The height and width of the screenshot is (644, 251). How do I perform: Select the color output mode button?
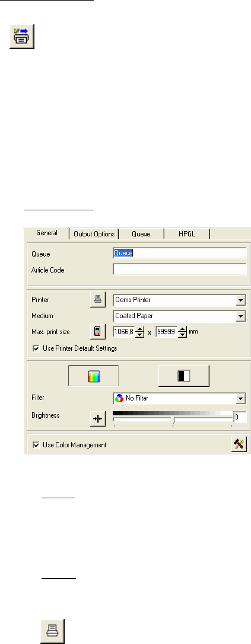93,376
